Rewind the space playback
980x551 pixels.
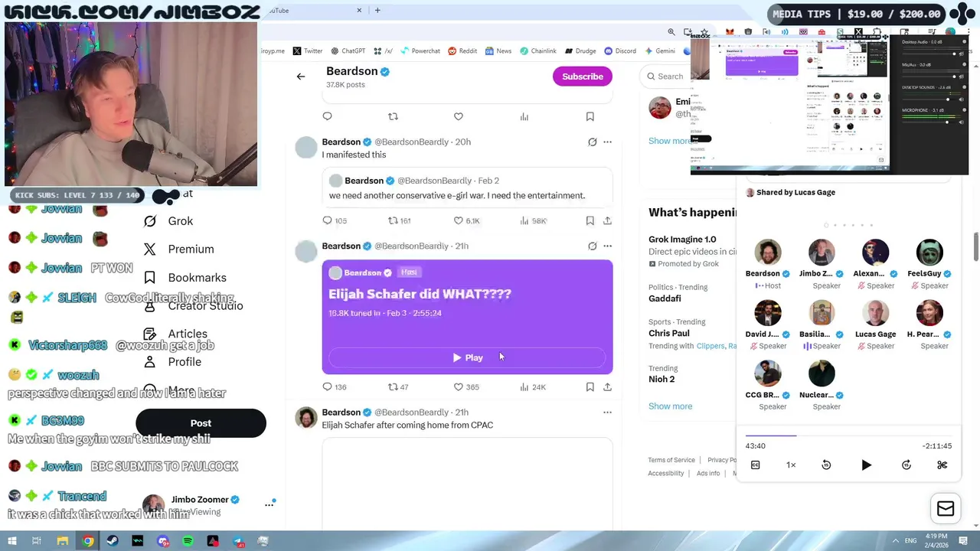(826, 465)
